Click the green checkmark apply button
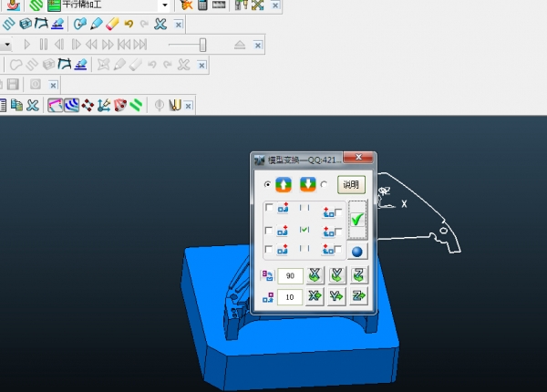 pos(357,220)
